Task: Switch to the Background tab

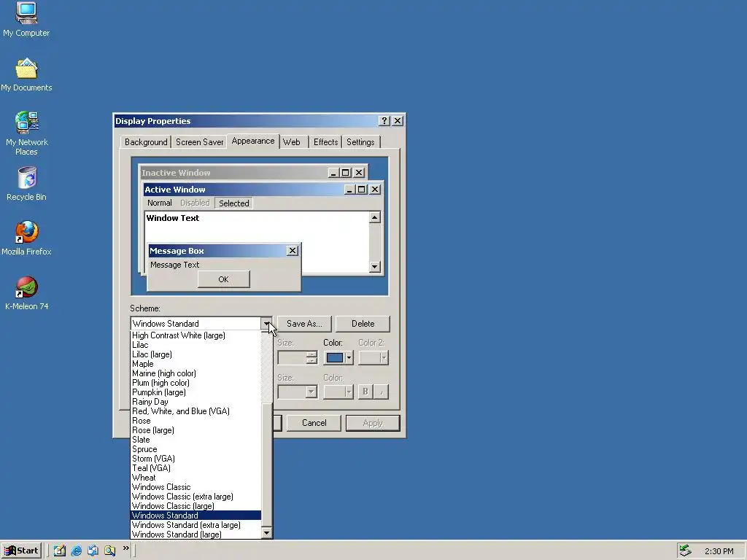Action: (146, 142)
